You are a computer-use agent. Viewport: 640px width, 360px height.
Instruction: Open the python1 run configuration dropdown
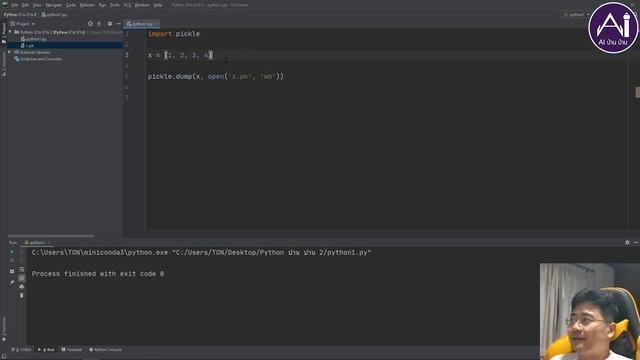point(576,14)
